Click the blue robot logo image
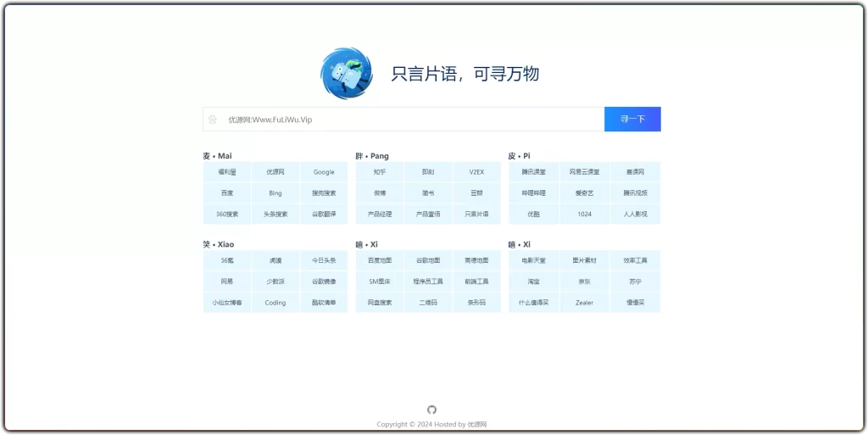868x435 pixels. 347,73
